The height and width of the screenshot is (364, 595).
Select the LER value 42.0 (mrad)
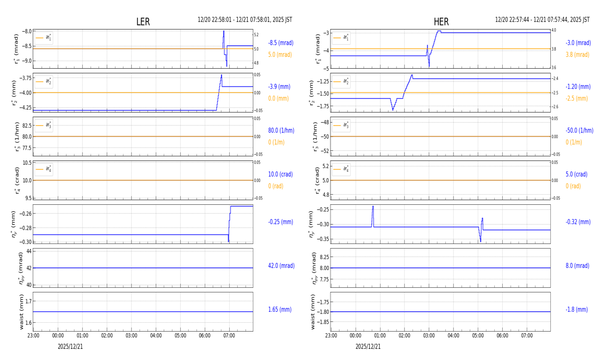281,266
